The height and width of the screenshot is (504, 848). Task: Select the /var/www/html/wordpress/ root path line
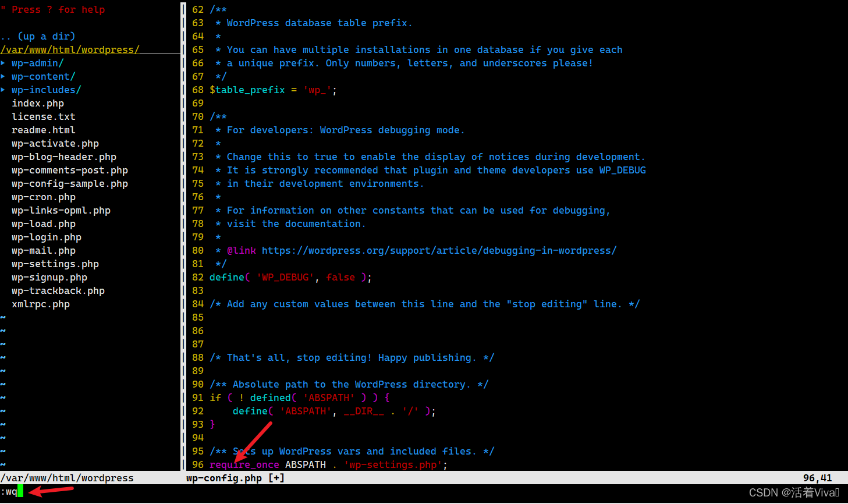(70, 49)
